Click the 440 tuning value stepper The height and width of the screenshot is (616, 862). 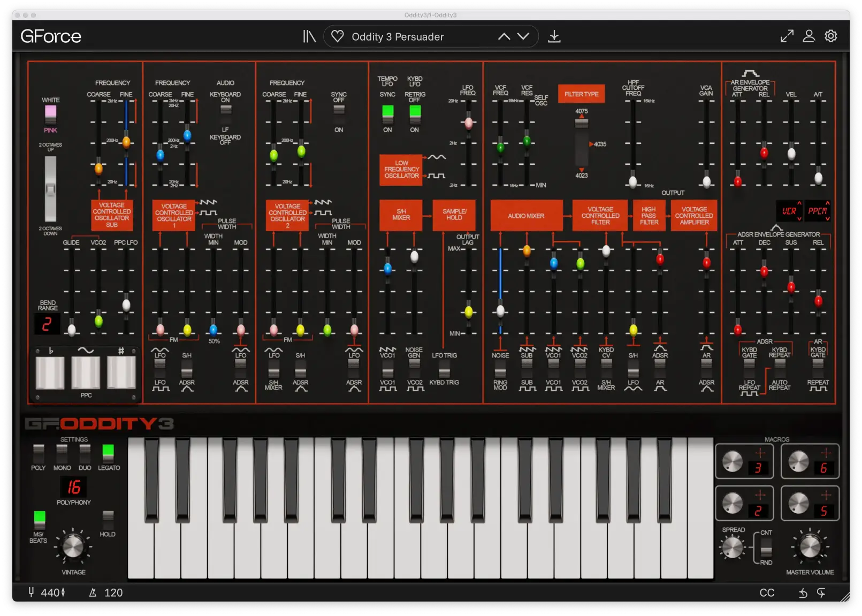tap(63, 592)
